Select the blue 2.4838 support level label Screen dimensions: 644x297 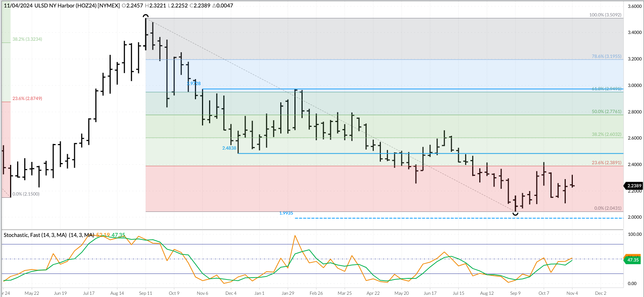pyautogui.click(x=229, y=148)
